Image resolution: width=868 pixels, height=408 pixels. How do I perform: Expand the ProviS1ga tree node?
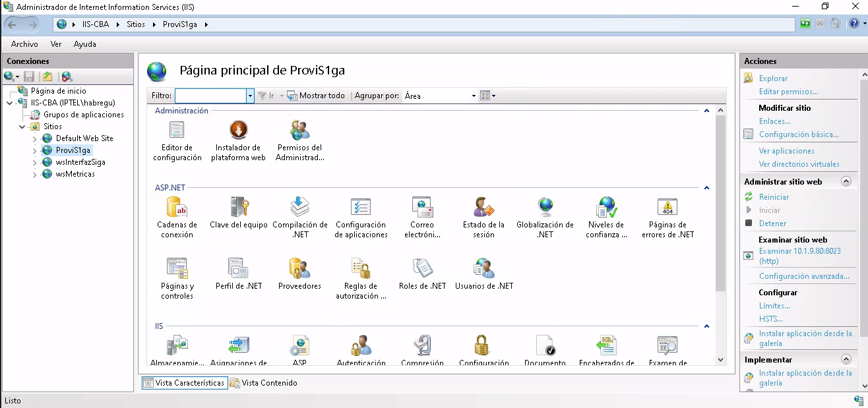tap(35, 150)
